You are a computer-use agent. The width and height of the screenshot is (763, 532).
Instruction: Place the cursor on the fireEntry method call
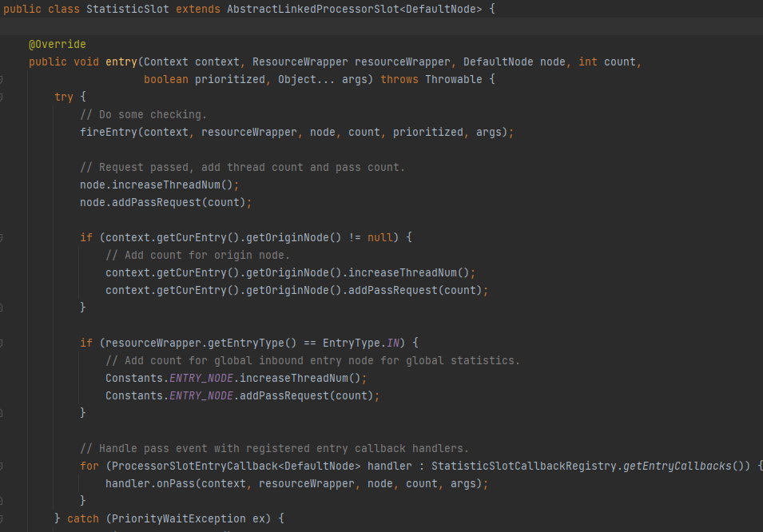click(x=108, y=132)
